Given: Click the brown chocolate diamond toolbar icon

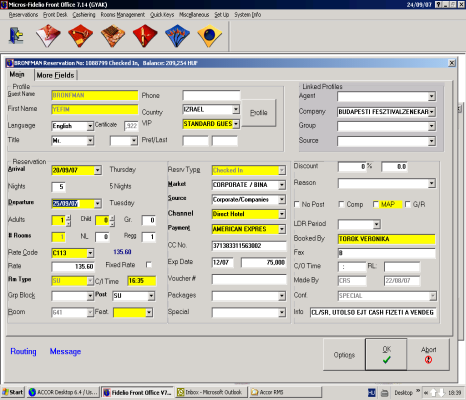Looking at the screenshot, I should point(113,36).
